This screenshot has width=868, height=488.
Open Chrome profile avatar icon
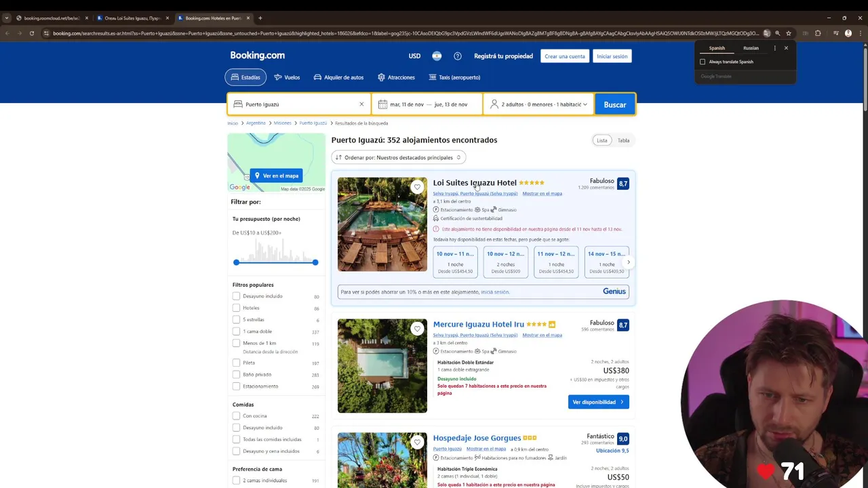tap(848, 33)
